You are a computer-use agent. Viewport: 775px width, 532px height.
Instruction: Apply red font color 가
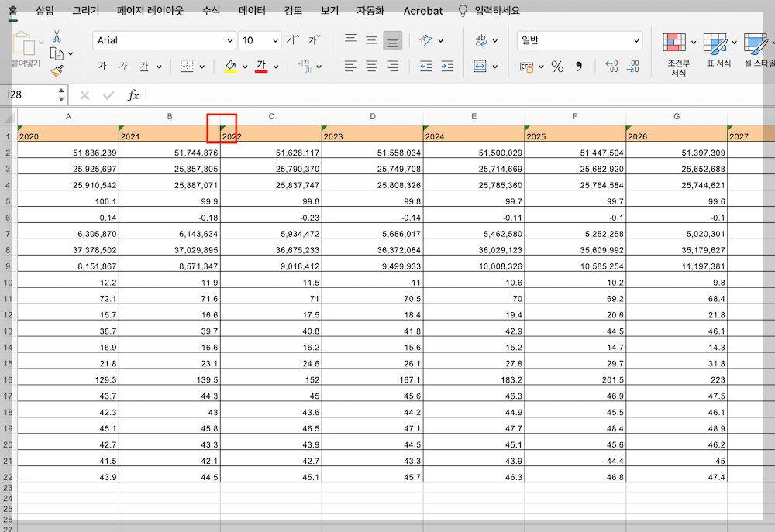click(x=261, y=66)
